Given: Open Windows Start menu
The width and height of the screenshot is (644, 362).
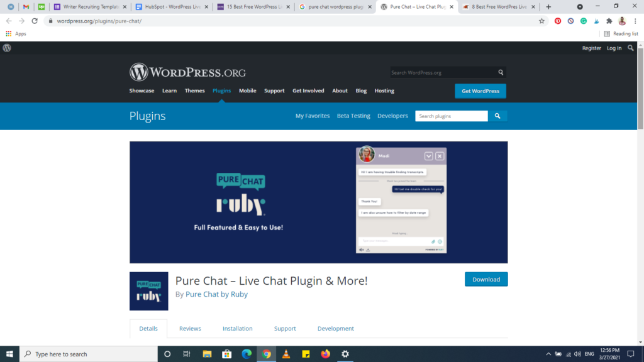Looking at the screenshot, I should [9, 354].
